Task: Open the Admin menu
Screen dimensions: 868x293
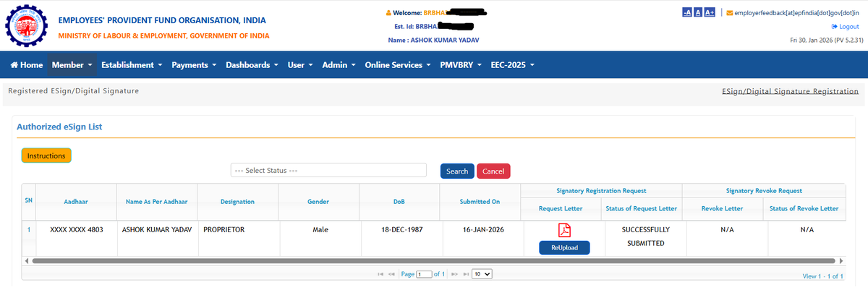Action: (339, 65)
